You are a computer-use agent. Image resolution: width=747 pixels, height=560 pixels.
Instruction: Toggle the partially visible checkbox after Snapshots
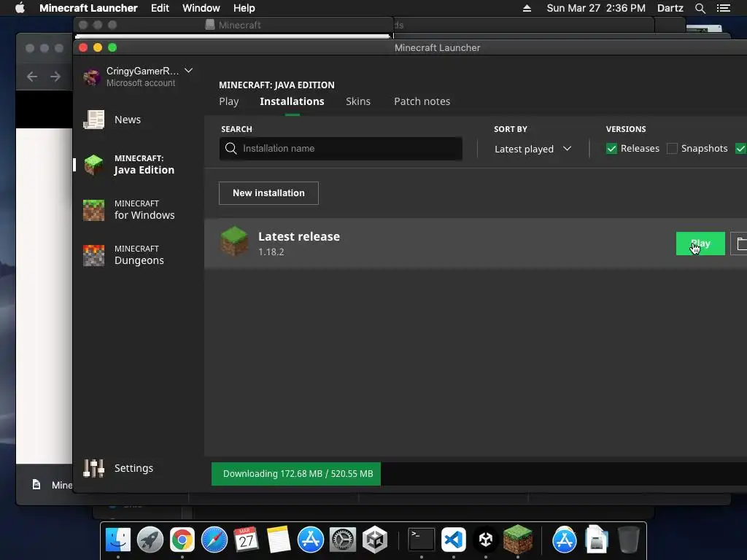[x=741, y=149]
